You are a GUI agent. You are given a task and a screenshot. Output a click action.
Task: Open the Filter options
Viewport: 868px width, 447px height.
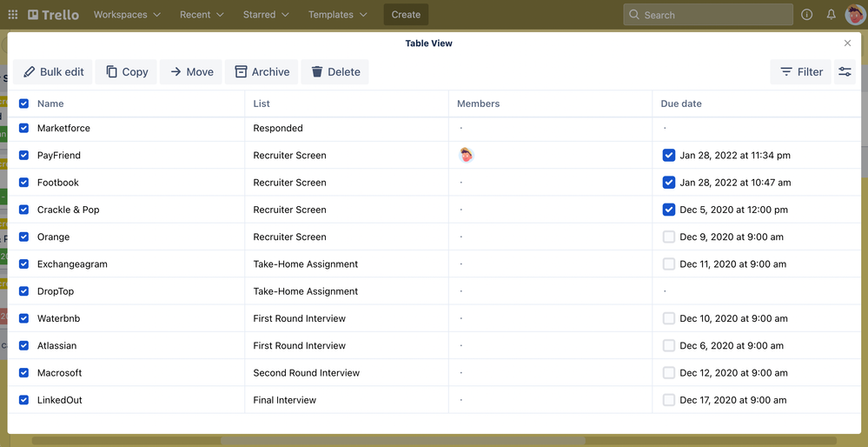click(800, 71)
